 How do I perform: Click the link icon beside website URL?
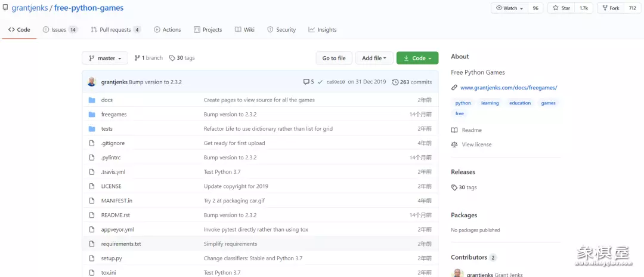[454, 88]
